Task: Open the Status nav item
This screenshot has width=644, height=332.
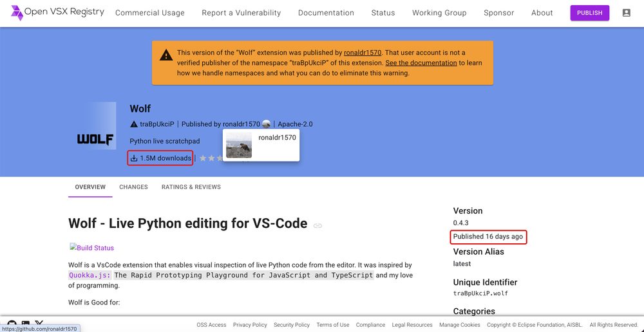Action: 383,13
